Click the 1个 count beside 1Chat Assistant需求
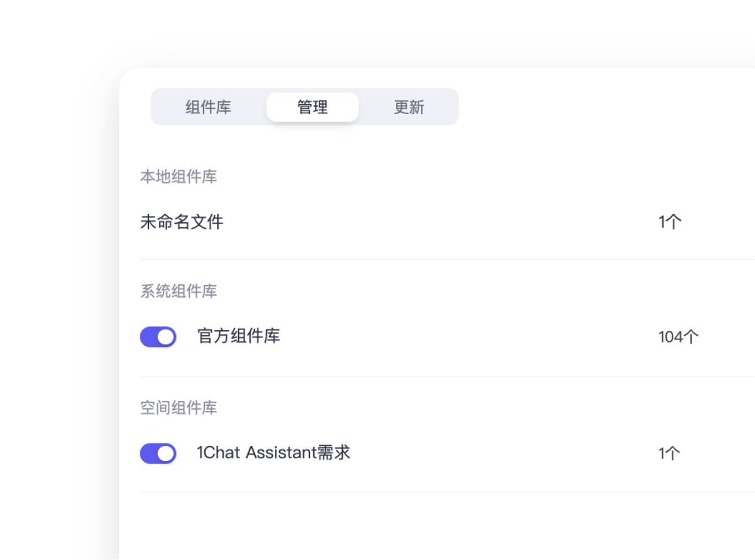The height and width of the screenshot is (560, 755). [670, 453]
